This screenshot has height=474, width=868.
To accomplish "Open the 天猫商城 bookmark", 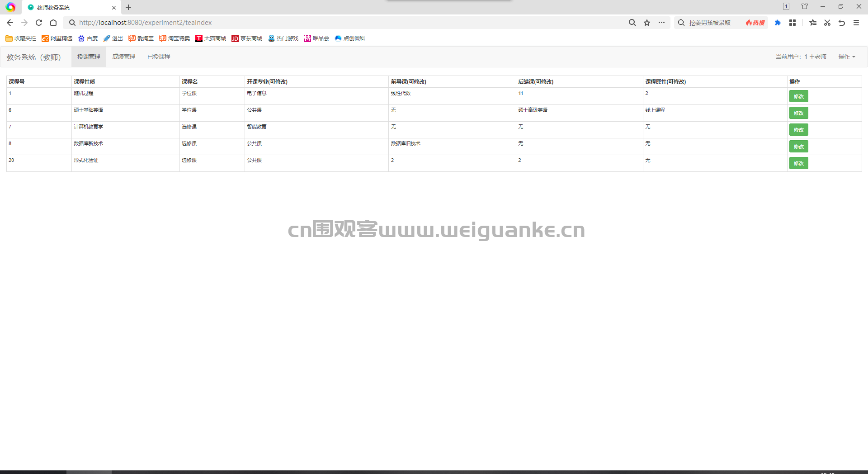I will [x=211, y=38].
